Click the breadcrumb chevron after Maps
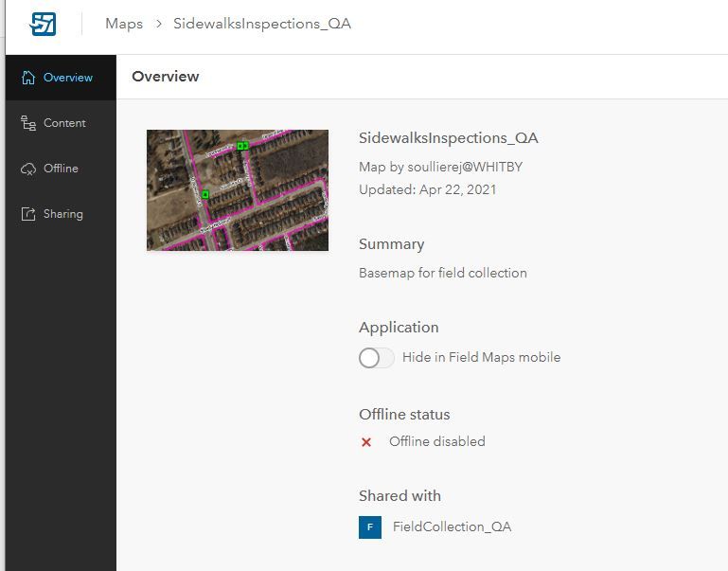The height and width of the screenshot is (571, 728). click(158, 24)
